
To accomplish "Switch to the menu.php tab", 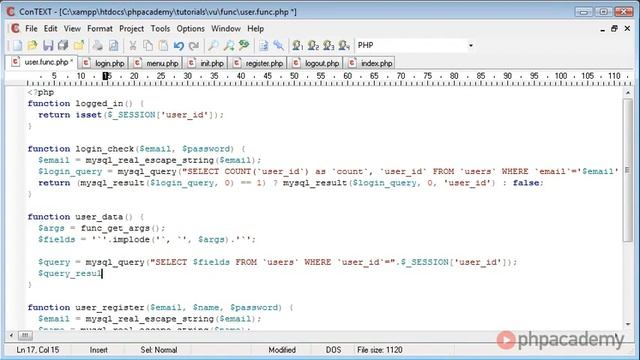I will click(157, 63).
